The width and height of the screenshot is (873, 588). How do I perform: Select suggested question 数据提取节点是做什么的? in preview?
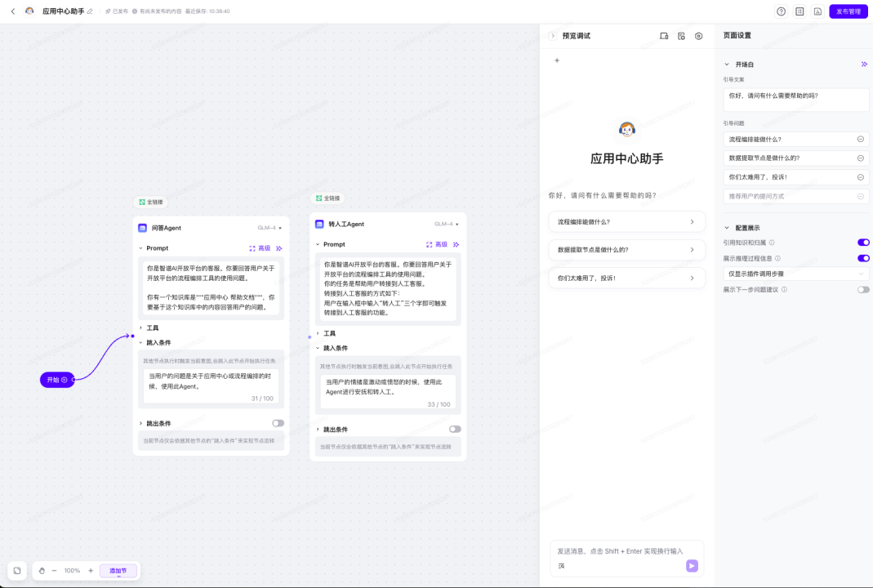tap(626, 249)
